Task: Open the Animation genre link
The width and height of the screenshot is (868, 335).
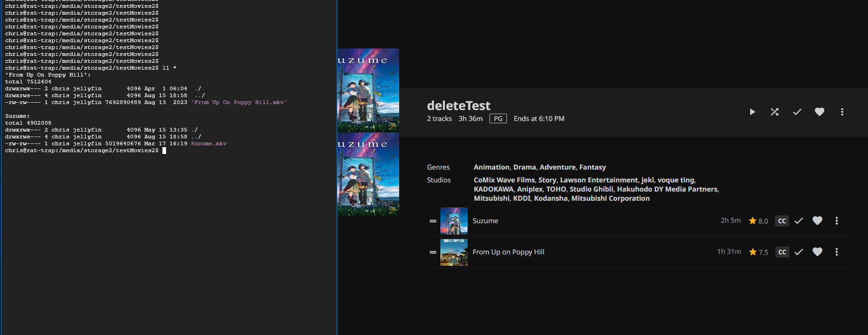Action: click(491, 167)
